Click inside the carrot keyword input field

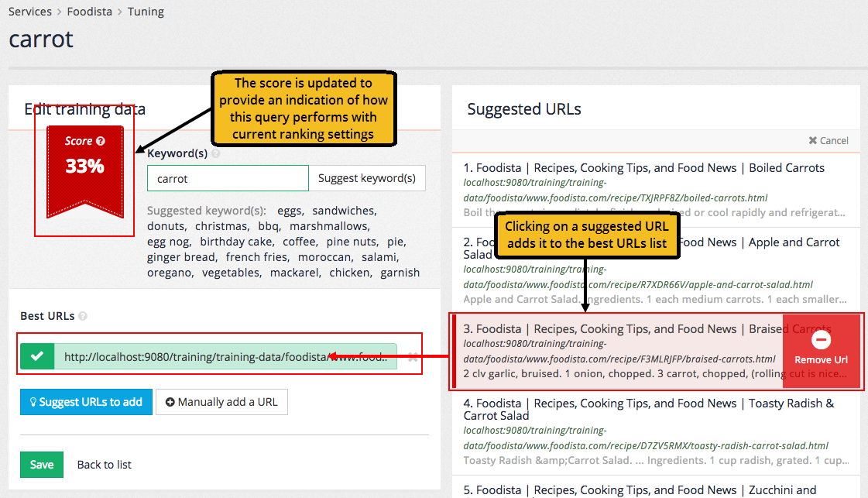228,178
